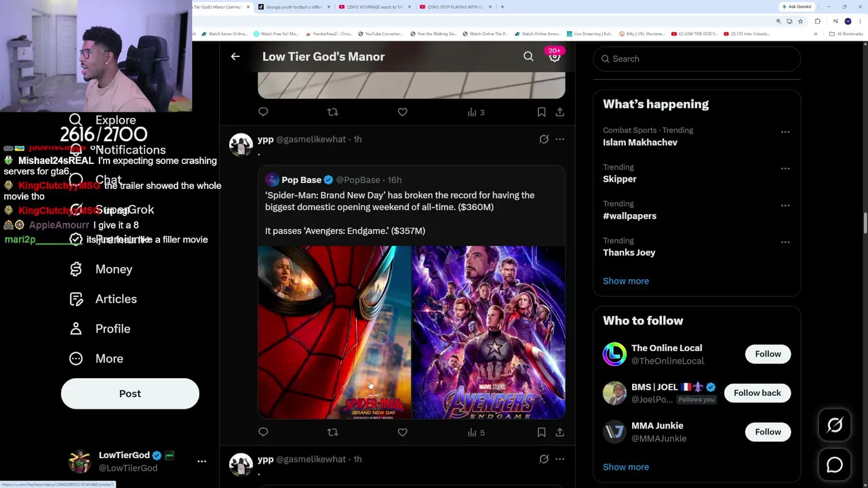Open Explore in the X sidebar
The width and height of the screenshot is (868, 488).
(x=103, y=120)
